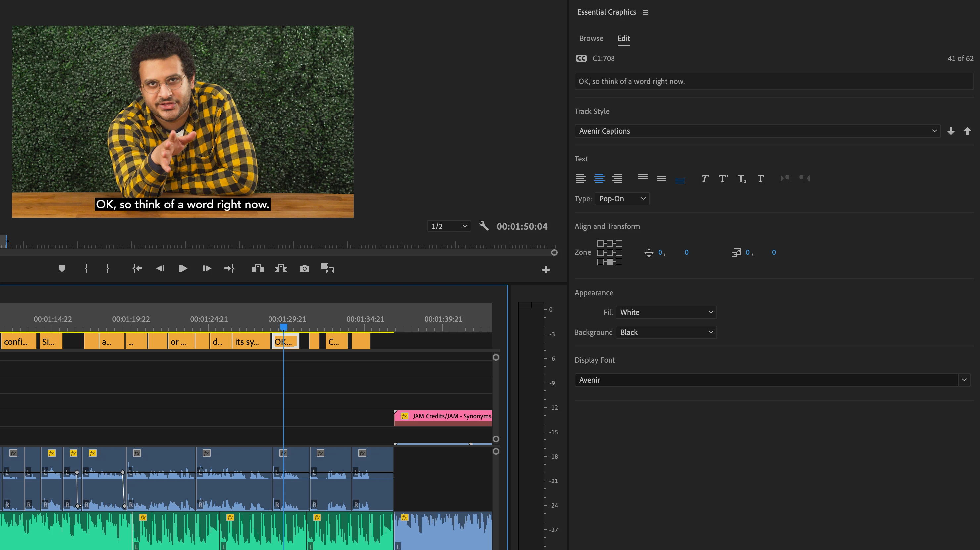Toggle underline text style
This screenshot has height=550, width=980.
point(760,179)
